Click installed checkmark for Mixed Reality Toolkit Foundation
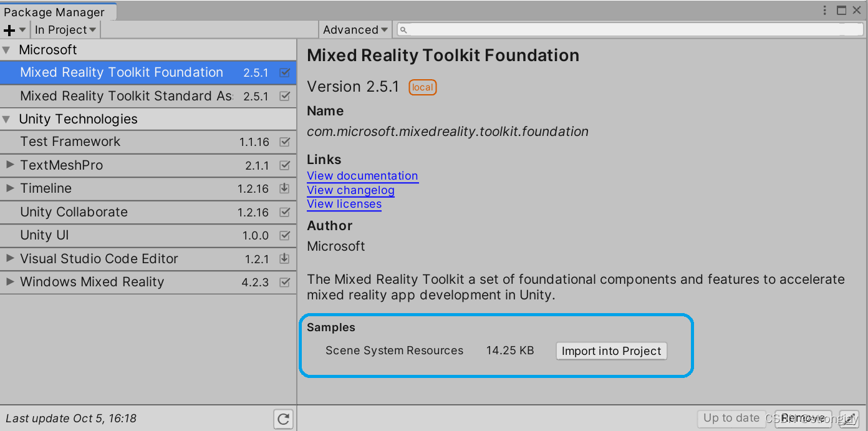 coord(285,72)
